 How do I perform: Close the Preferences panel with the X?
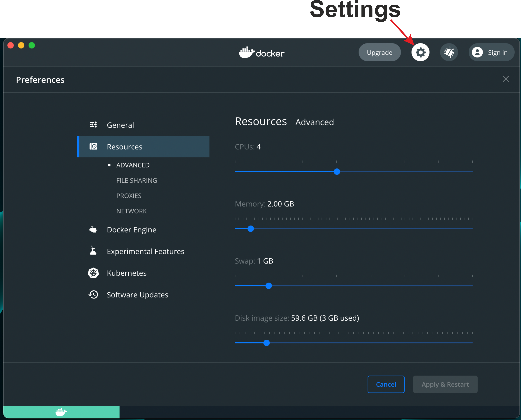click(x=506, y=79)
